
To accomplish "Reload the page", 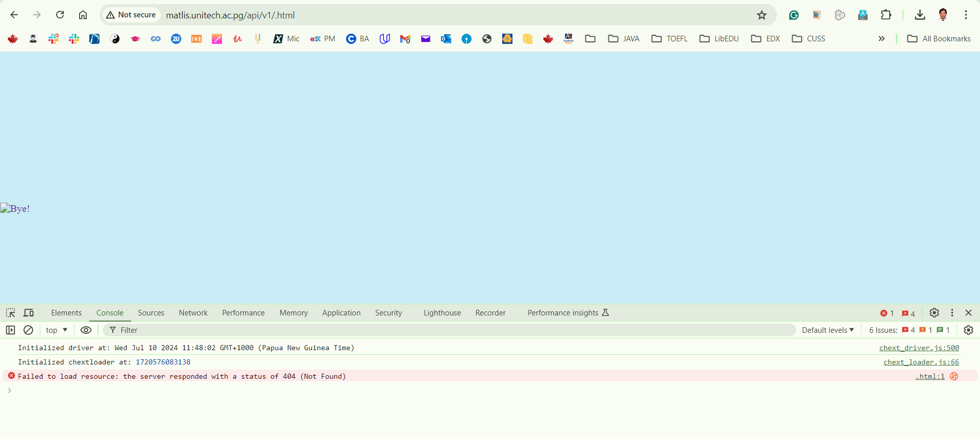I will 60,15.
